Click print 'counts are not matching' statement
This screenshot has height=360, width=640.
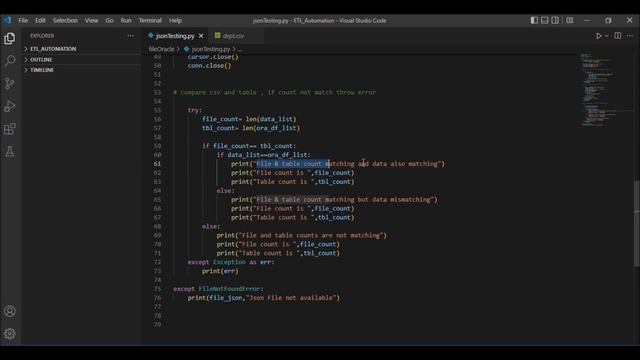pyautogui.click(x=301, y=235)
